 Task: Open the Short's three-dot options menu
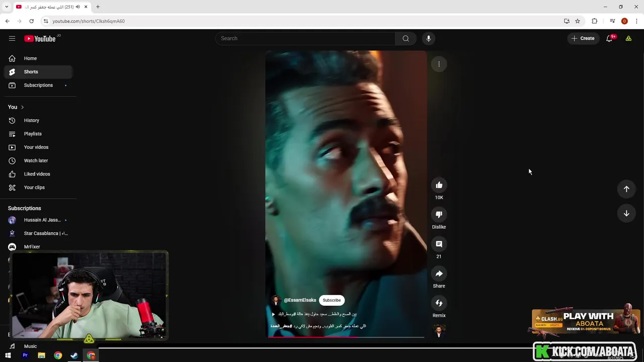pos(439,64)
